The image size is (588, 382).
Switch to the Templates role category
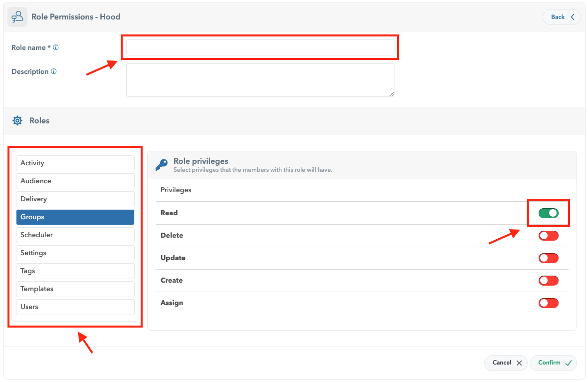(x=75, y=289)
